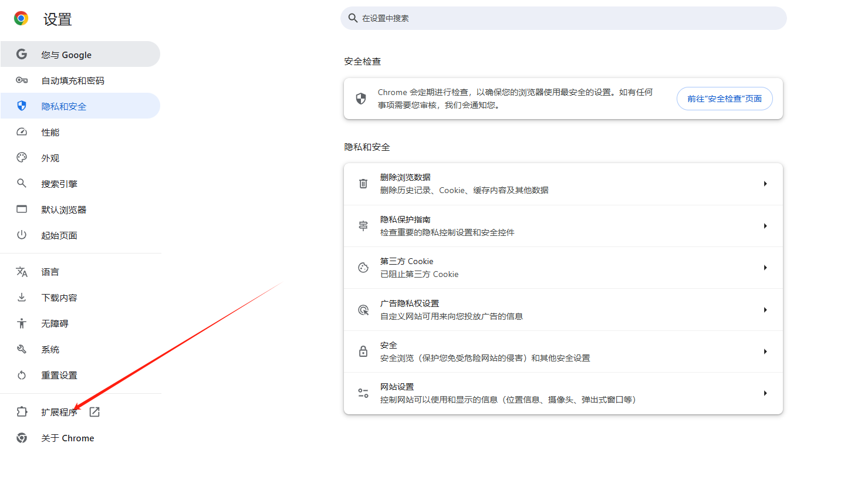Expand the 广告隐私权设置 row arrow

[765, 310]
